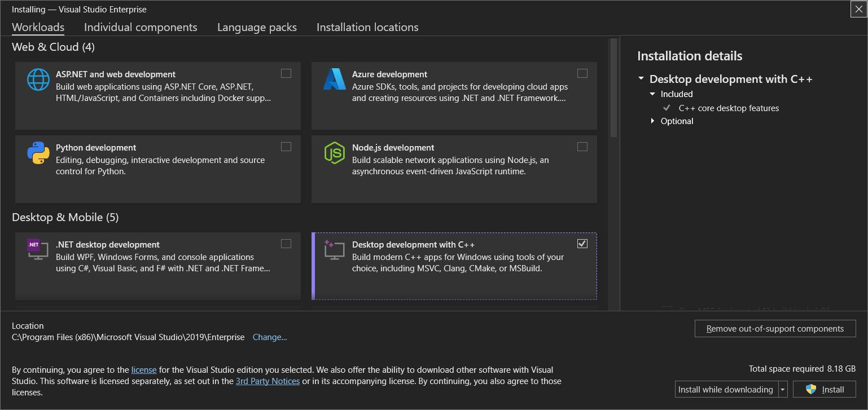Click the .NET desktop development icon
868x410 pixels.
(x=38, y=249)
